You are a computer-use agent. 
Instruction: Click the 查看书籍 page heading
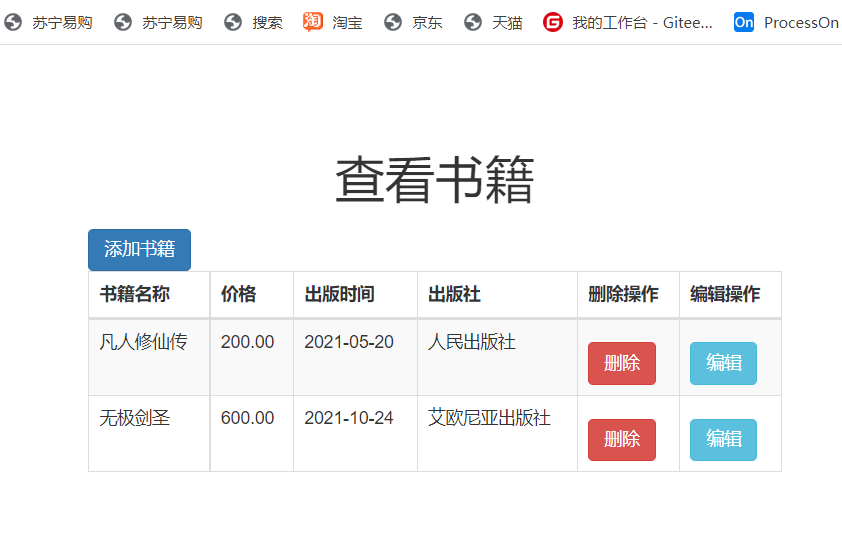point(434,180)
